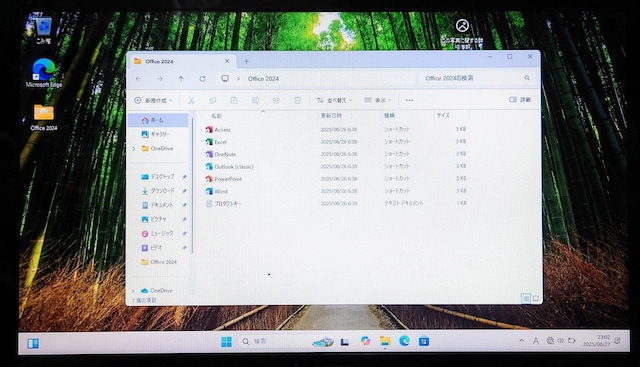The width and height of the screenshot is (640, 367).
Task: Open the Windows Start button
Action: (226, 341)
